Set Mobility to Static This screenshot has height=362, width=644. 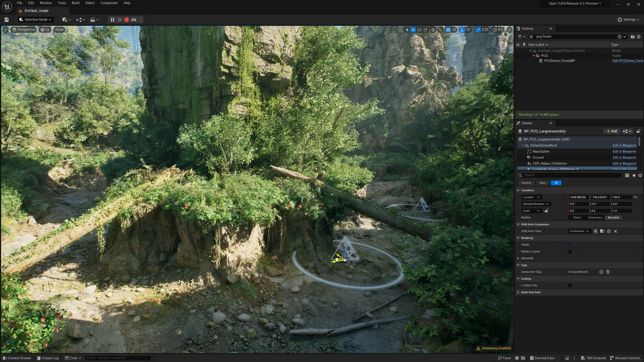pyautogui.click(x=577, y=218)
